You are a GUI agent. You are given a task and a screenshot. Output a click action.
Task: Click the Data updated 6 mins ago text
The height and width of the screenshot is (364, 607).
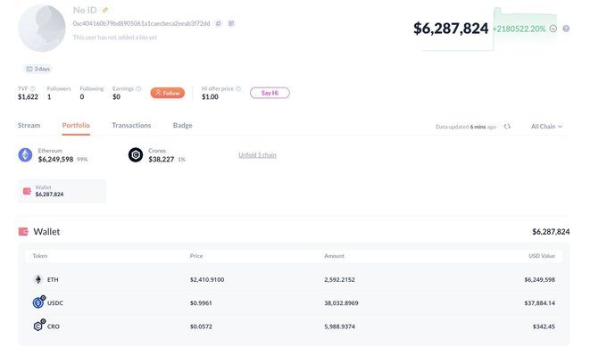point(465,127)
